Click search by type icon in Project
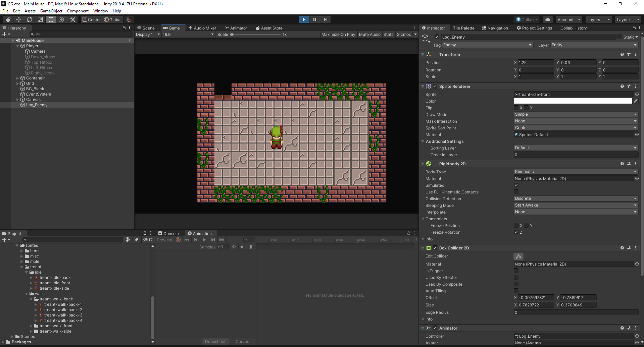The height and width of the screenshot is (347, 644). pyautogui.click(x=128, y=240)
